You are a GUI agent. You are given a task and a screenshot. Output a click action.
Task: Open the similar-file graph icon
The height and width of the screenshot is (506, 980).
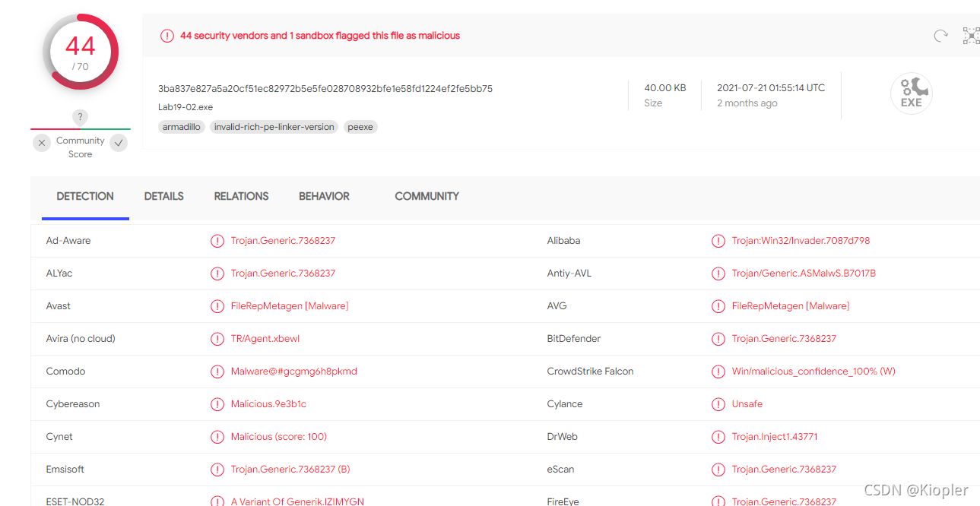tap(971, 36)
